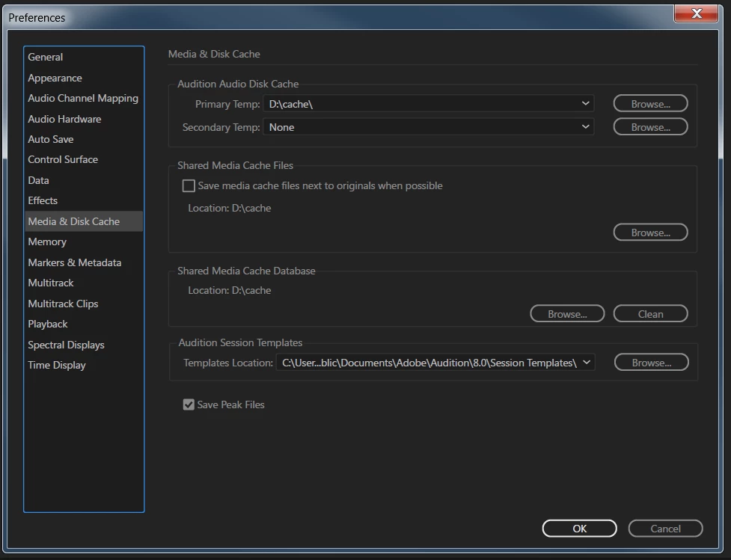Viewport: 731px width, 560px height.
Task: Click the Shared Media Cache Database location text
Action: point(230,290)
